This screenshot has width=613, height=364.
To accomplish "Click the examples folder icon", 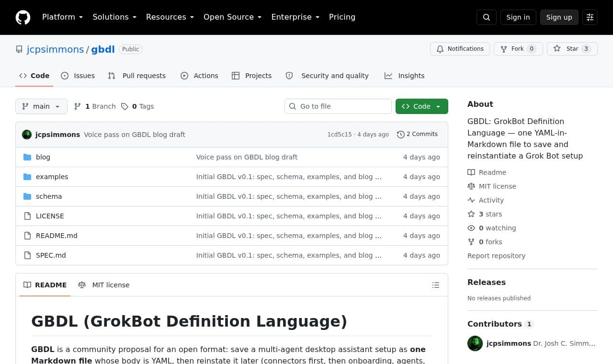I will click(x=27, y=177).
